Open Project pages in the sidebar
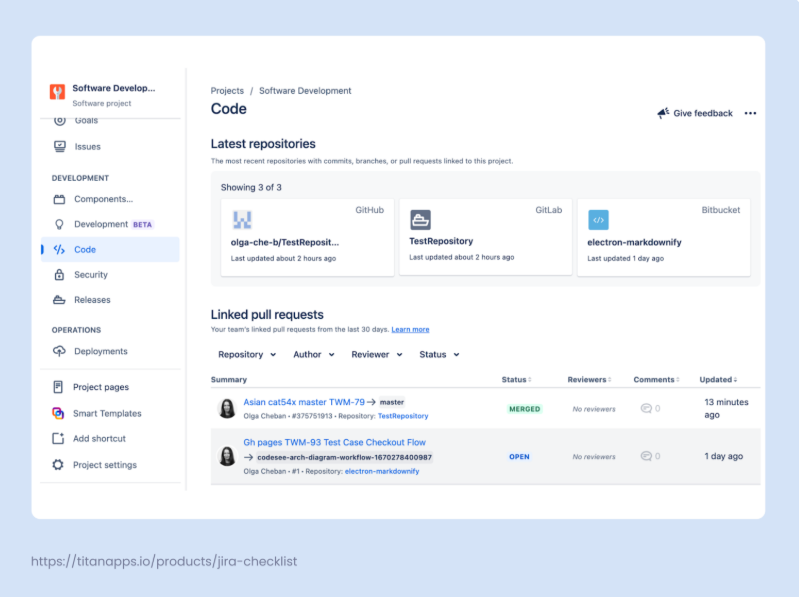 click(x=101, y=387)
